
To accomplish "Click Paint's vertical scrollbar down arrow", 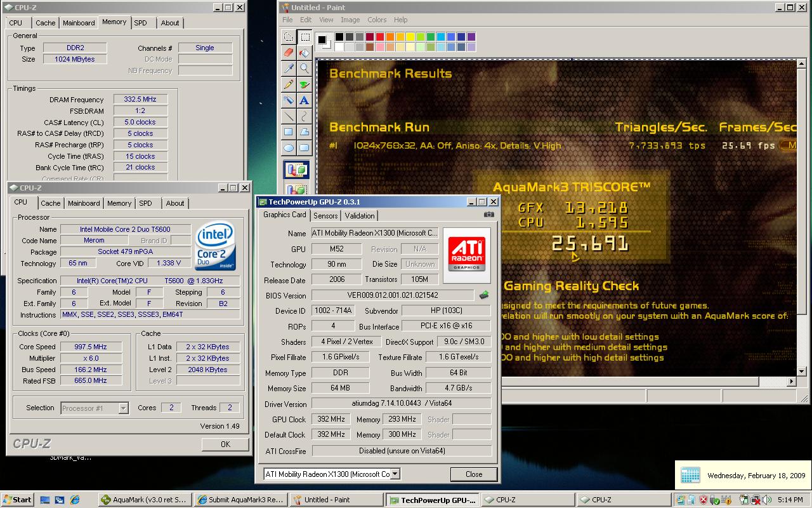I will pyautogui.click(x=802, y=371).
